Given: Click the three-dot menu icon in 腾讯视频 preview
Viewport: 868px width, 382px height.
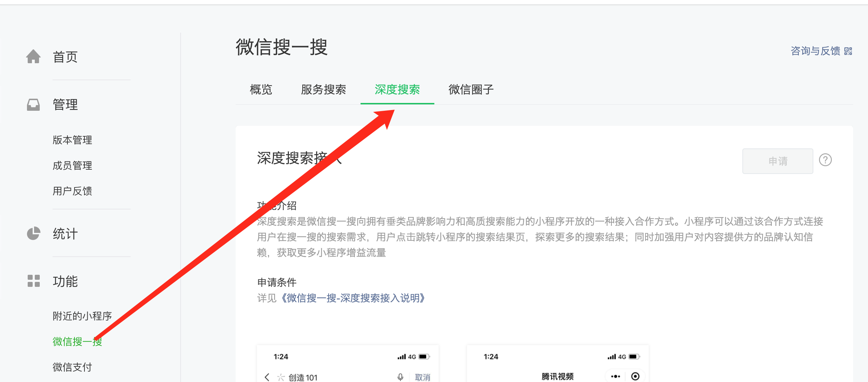Looking at the screenshot, I should [x=616, y=376].
